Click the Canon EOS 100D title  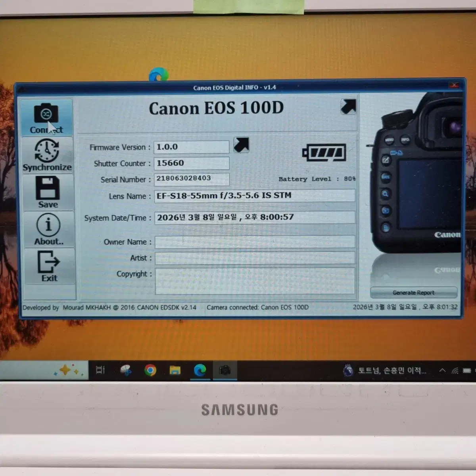pos(216,108)
